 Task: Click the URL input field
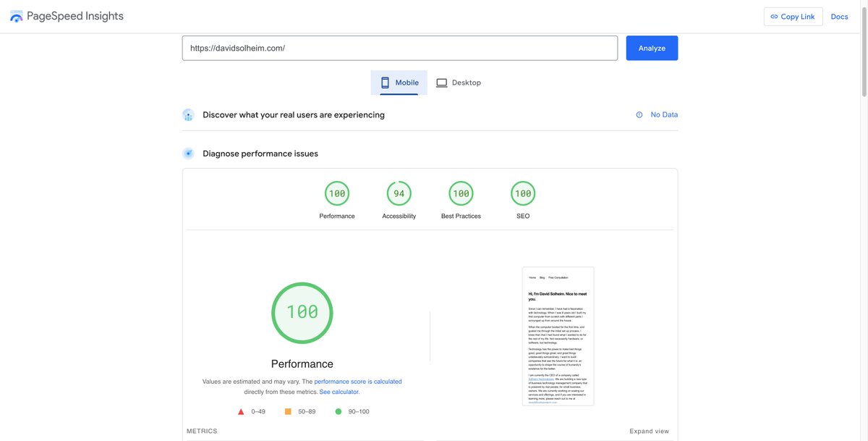400,48
